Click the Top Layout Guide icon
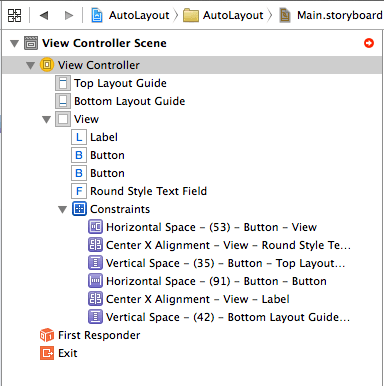384x386 pixels. pos(63,83)
